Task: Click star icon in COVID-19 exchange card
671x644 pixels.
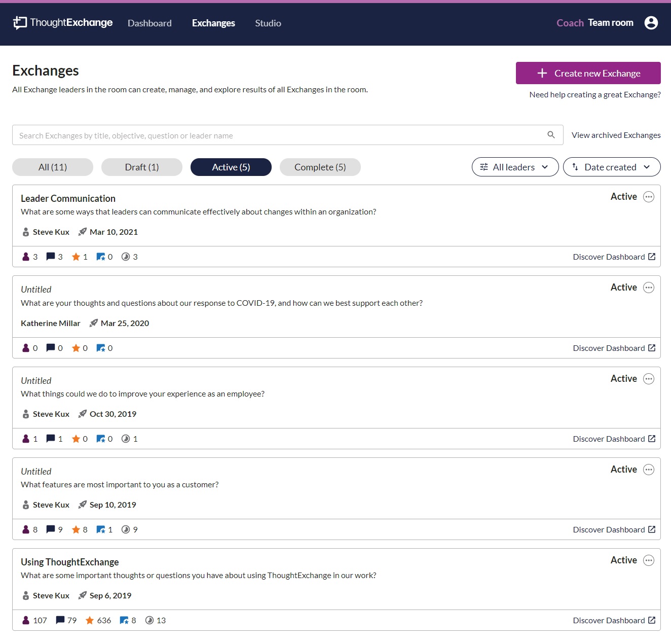Action: point(76,348)
